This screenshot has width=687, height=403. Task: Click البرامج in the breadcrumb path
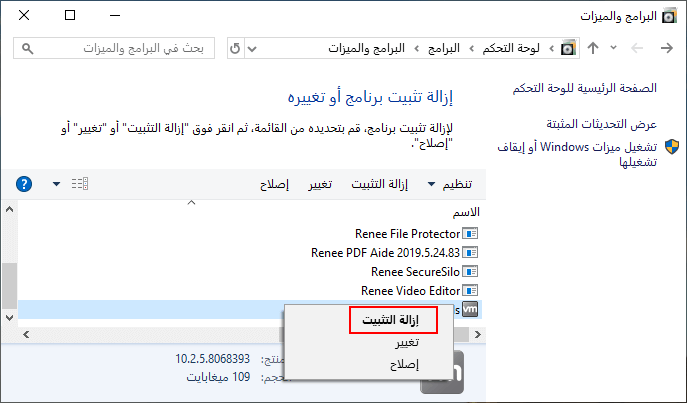tap(444, 48)
